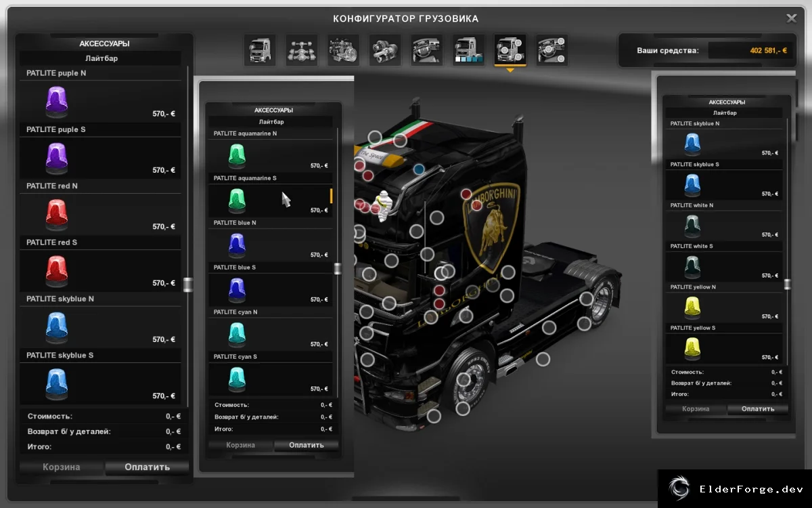Open Корзина in the large left accessories panel

[62, 467]
